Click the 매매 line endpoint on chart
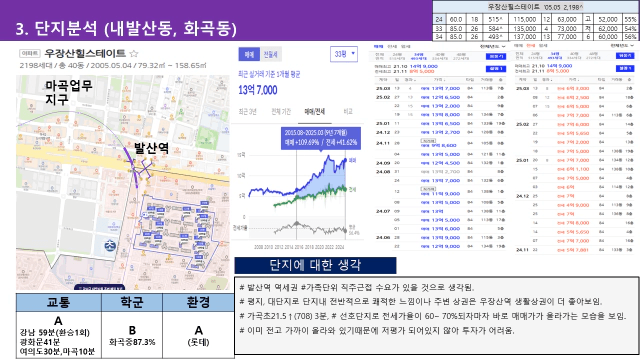640x360 pixels. (x=346, y=160)
